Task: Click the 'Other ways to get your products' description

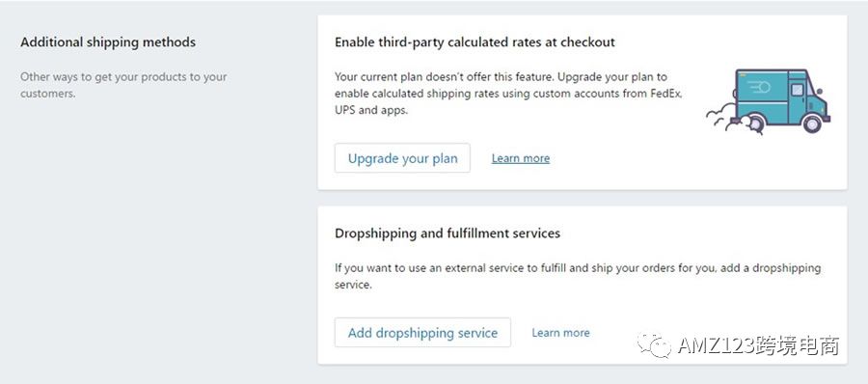Action: [123, 85]
